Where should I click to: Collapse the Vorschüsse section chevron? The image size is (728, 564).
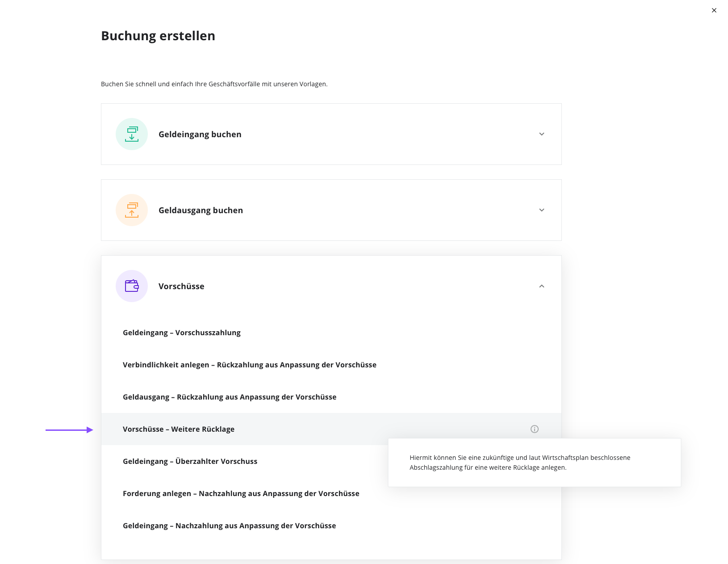pos(542,286)
